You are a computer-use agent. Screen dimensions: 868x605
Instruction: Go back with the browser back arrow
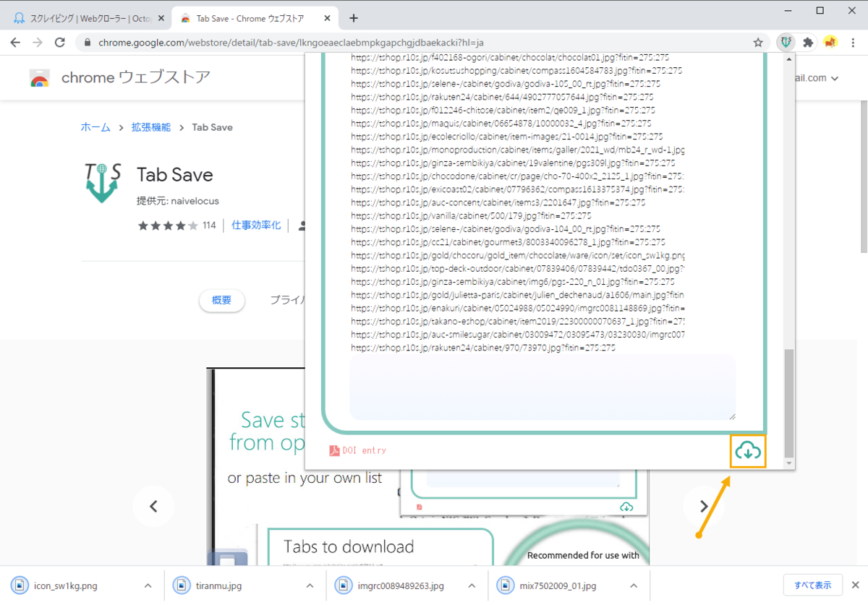(x=15, y=43)
